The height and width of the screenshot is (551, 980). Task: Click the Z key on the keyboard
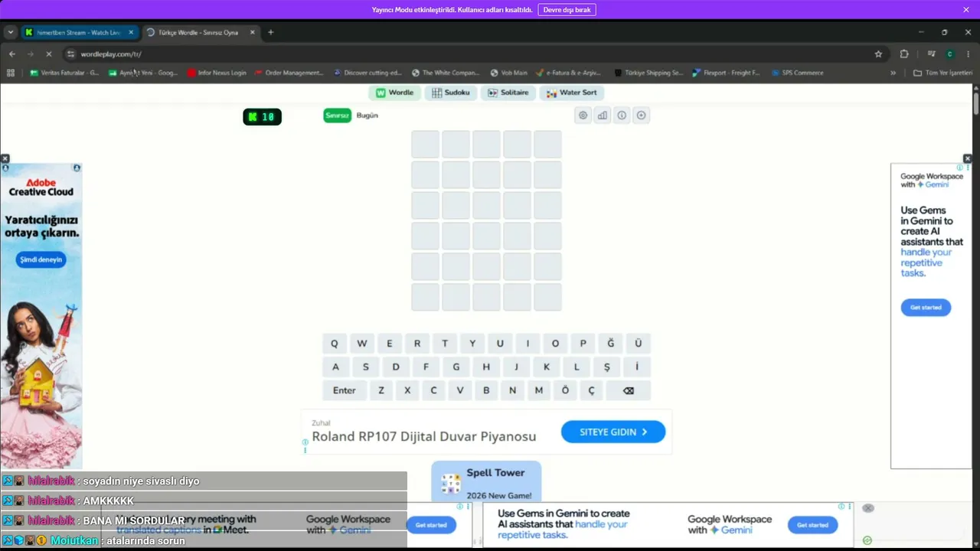[381, 390]
